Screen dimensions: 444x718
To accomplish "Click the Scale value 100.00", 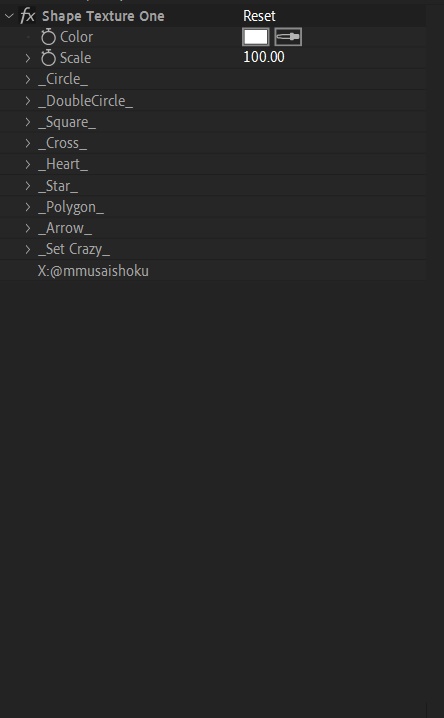I will 264,57.
